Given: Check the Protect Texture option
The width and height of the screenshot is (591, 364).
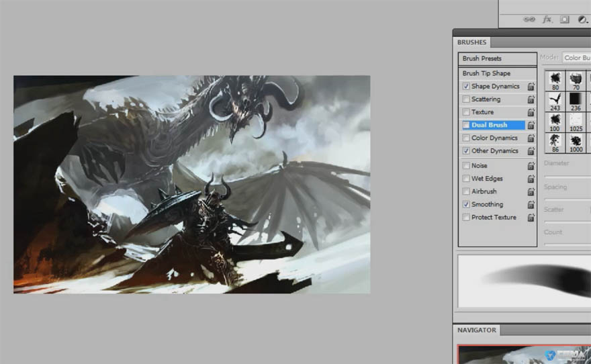Looking at the screenshot, I should point(466,217).
